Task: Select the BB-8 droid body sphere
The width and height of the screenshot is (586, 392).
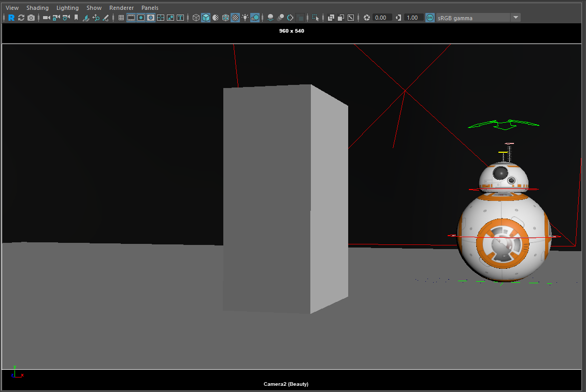Action: pos(504,238)
